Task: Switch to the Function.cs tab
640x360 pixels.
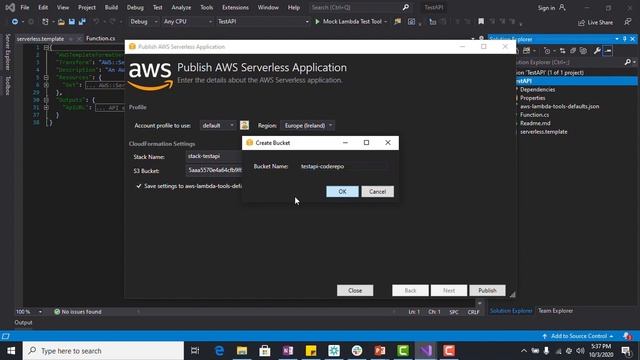Action: pos(100,38)
